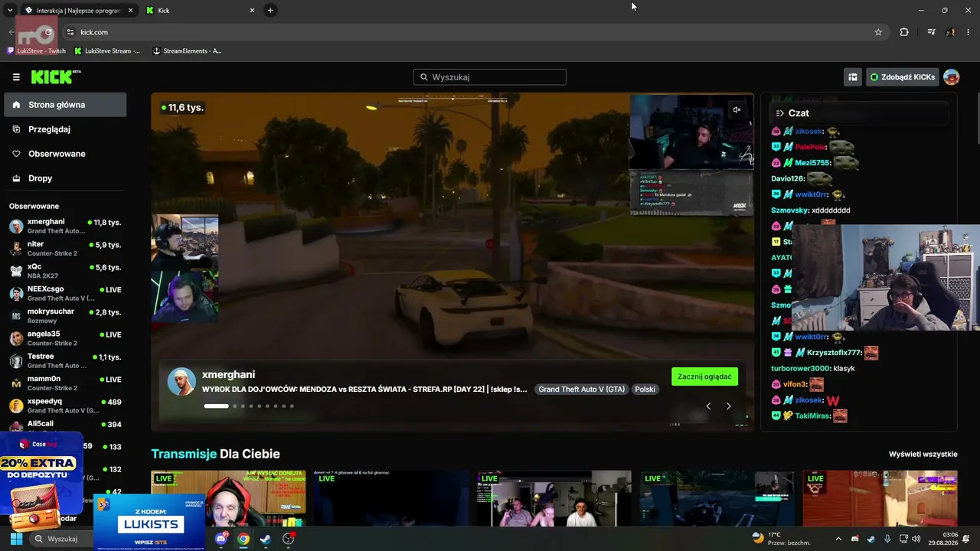Click zikosek's username in chat top message
The width and height of the screenshot is (980, 551).
point(808,132)
